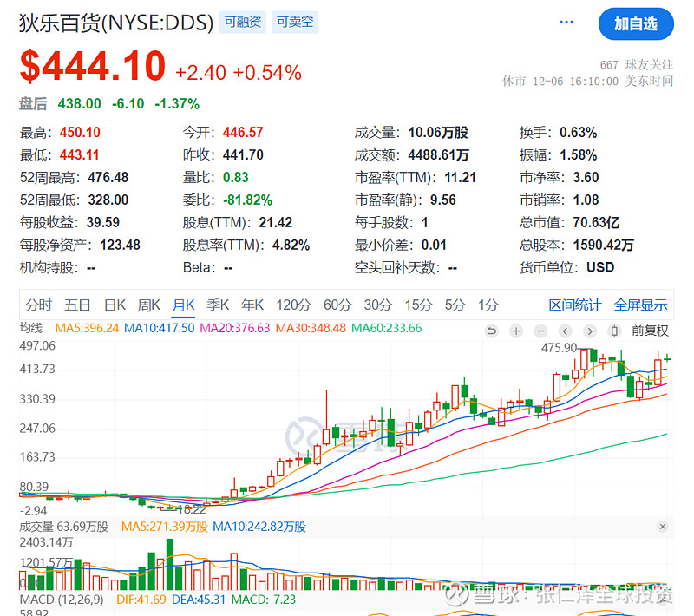Image resolution: width=694 pixels, height=616 pixels.
Task: Click the after-hours price 438.00
Action: pyautogui.click(x=80, y=104)
